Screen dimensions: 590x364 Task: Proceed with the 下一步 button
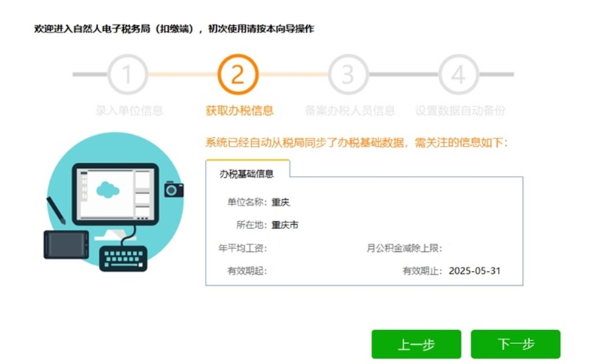pyautogui.click(x=516, y=344)
